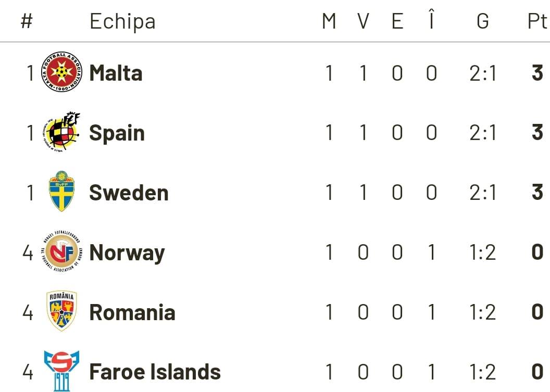Sort by the Pt points header
This screenshot has height=392, width=550.
pos(537,21)
